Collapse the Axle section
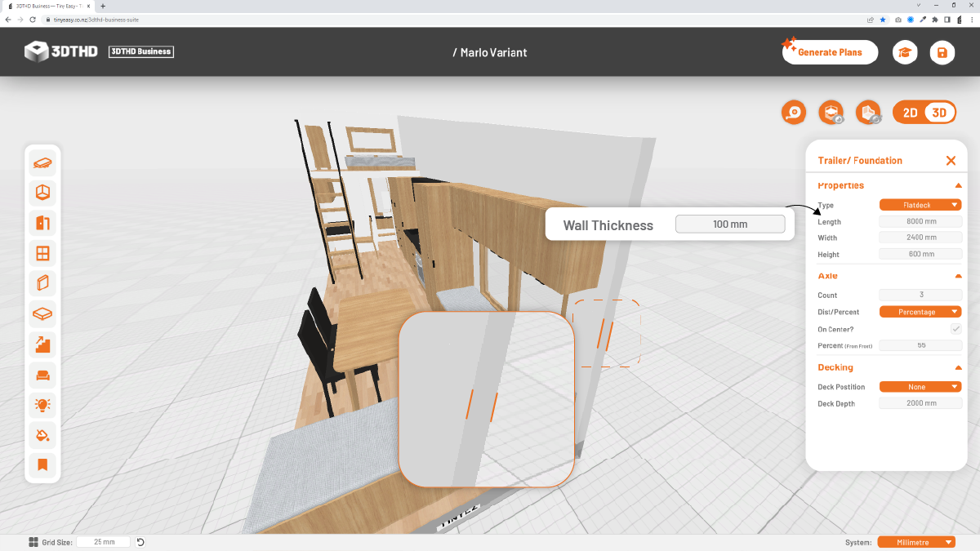The width and height of the screenshot is (980, 551). pos(958,277)
